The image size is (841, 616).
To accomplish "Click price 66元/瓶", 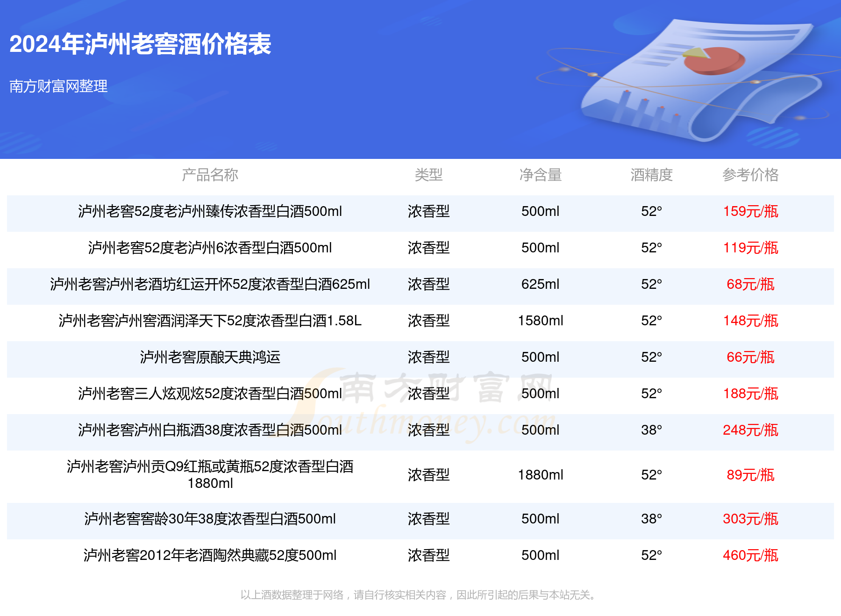I will tap(750, 357).
